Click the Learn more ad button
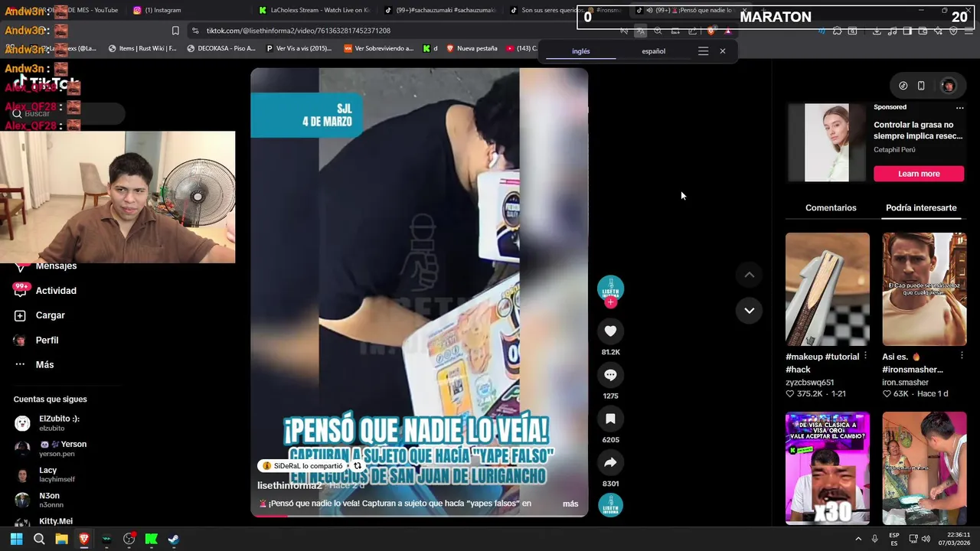Screen dimensions: 980x551 (x=919, y=174)
